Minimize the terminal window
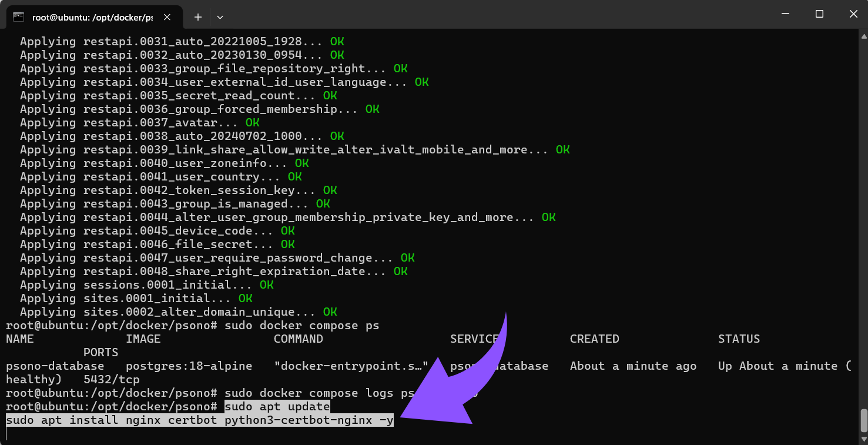 click(785, 14)
